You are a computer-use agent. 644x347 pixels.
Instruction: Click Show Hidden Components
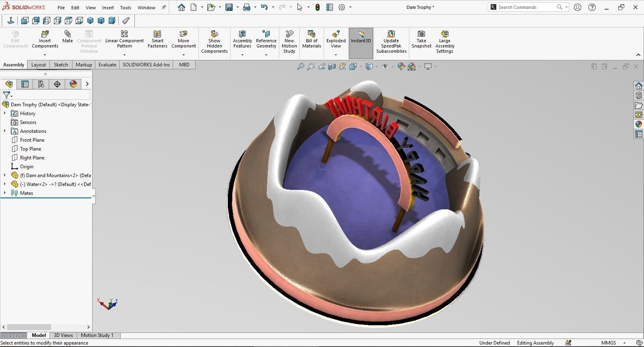(215, 41)
